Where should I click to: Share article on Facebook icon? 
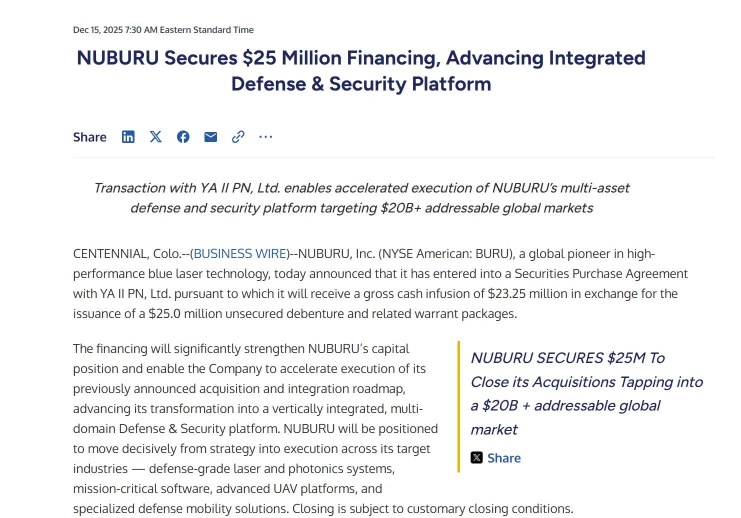pos(183,137)
